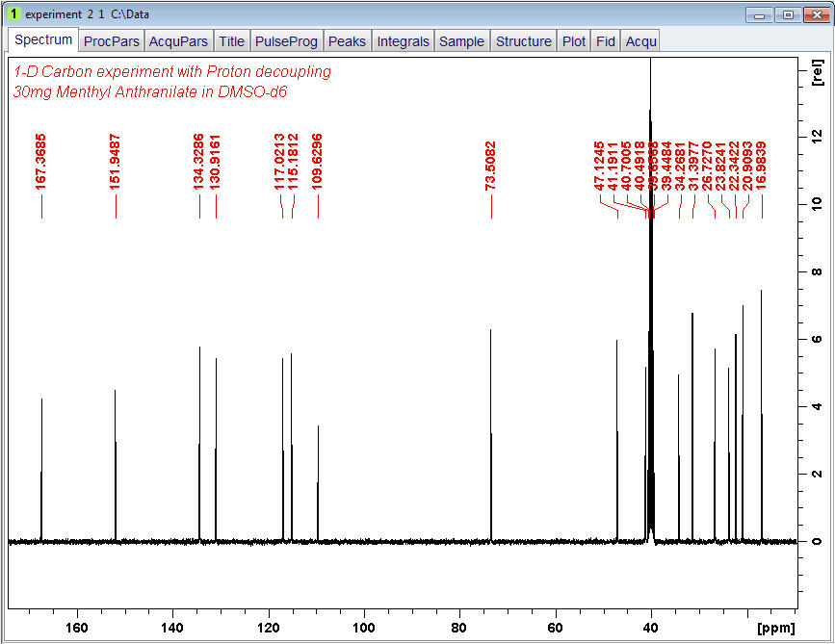Click the 20.9093 peak label
The image size is (835, 644).
point(747,166)
